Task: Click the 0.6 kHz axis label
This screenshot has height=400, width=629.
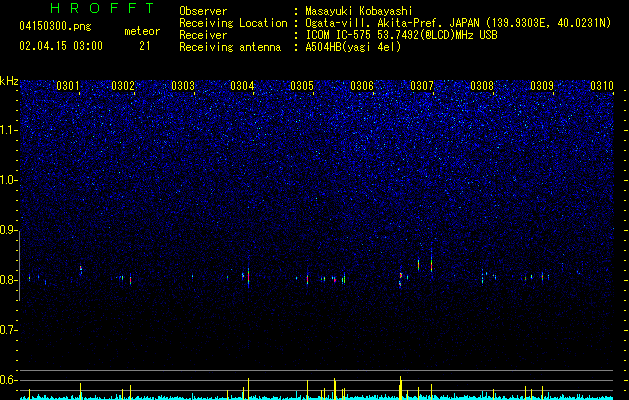Action: pyautogui.click(x=9, y=380)
